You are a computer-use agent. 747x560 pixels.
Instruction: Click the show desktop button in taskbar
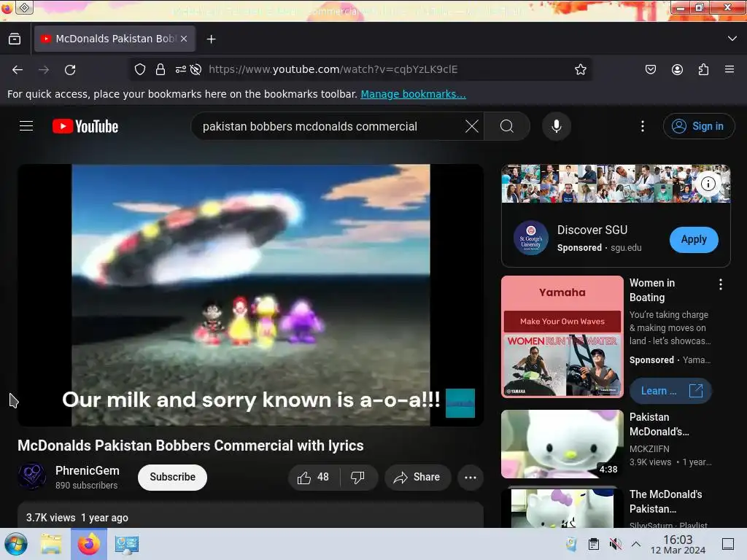[x=728, y=544]
